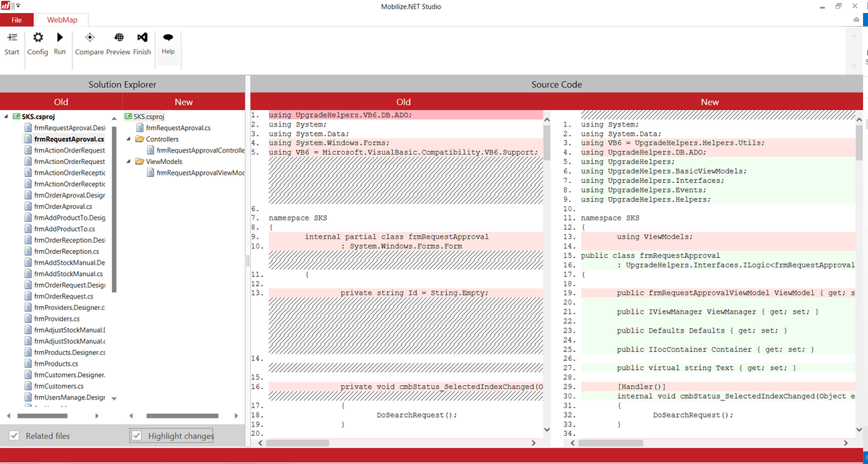Screen dimensions: 868x464
Task: Click the Compare toolbar icon
Action: pyautogui.click(x=89, y=38)
